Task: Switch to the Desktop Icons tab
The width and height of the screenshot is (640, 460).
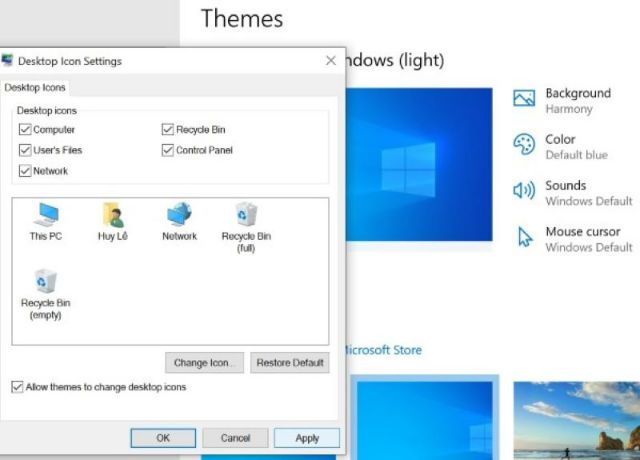Action: (x=35, y=87)
